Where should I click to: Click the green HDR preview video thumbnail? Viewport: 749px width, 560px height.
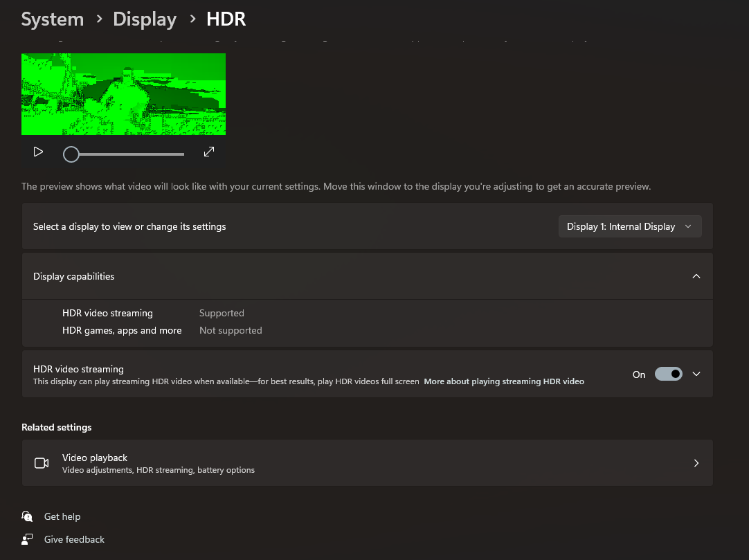[x=123, y=94]
